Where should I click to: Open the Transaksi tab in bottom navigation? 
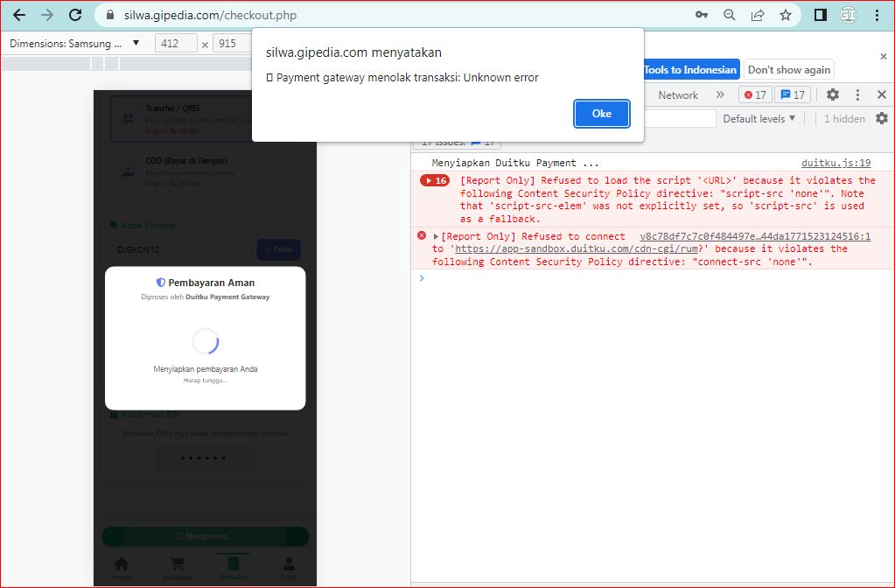[233, 568]
